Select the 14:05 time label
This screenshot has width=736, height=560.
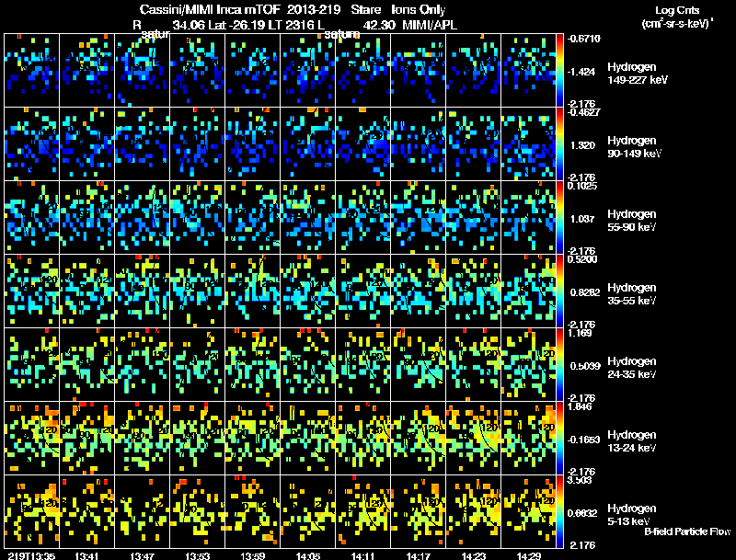coord(308,555)
